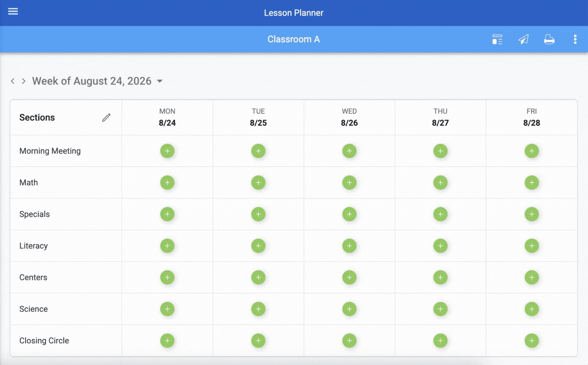Go to next week with right chevron
Screen dimensions: 588x365
(23, 81)
